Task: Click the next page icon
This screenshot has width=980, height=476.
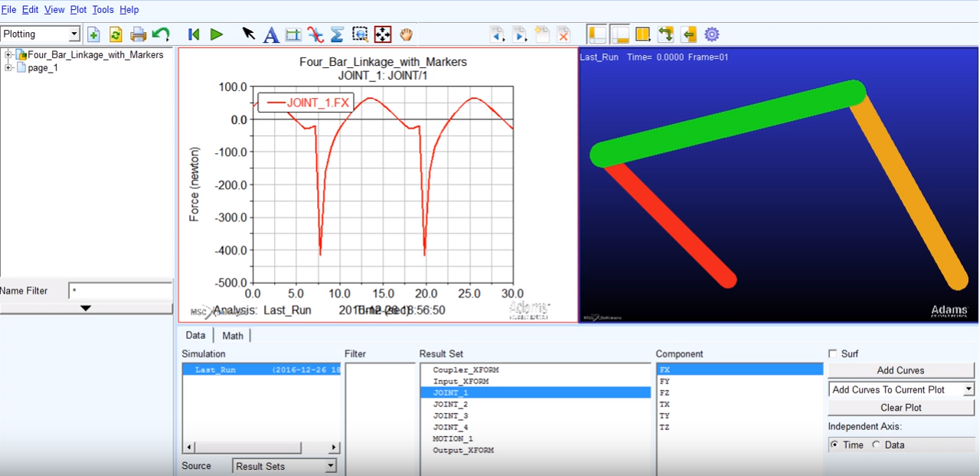Action: point(520,34)
